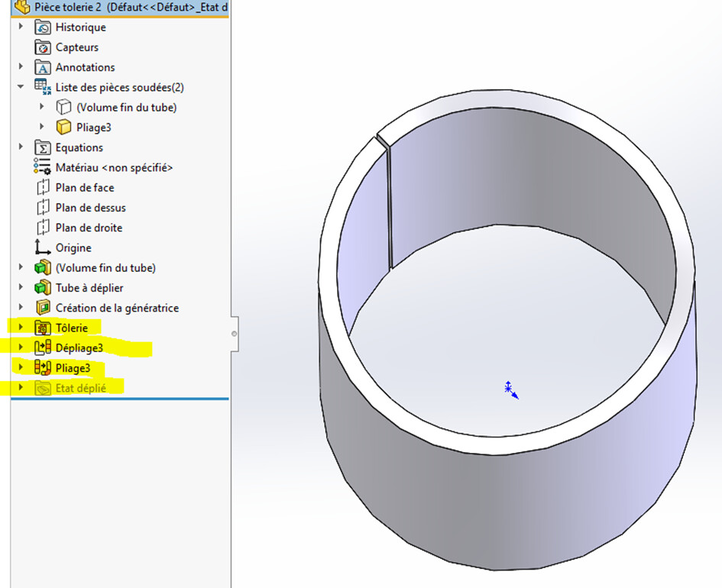Screen dimensions: 722x588
Task: Select the suppressed Etat déplié feature
Action: coord(80,389)
